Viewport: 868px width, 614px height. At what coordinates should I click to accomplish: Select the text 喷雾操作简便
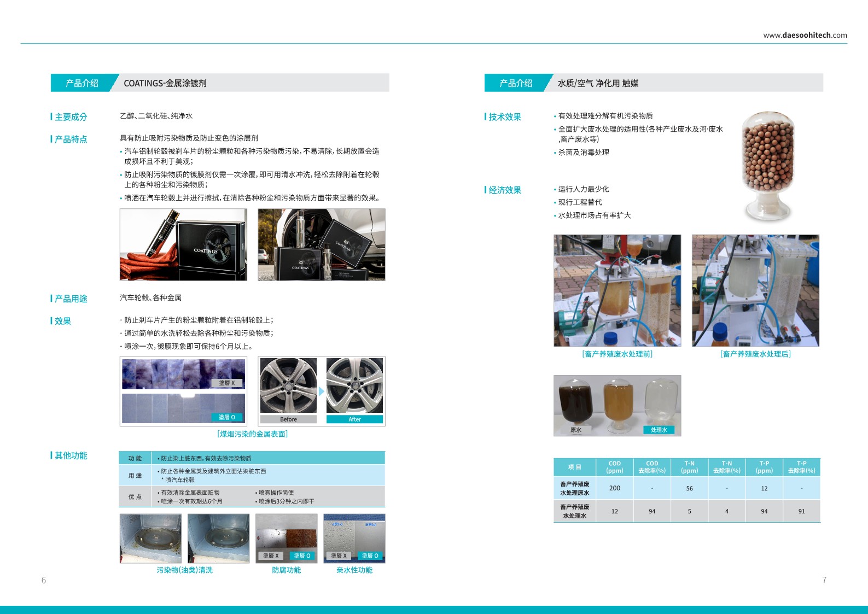coord(276,493)
